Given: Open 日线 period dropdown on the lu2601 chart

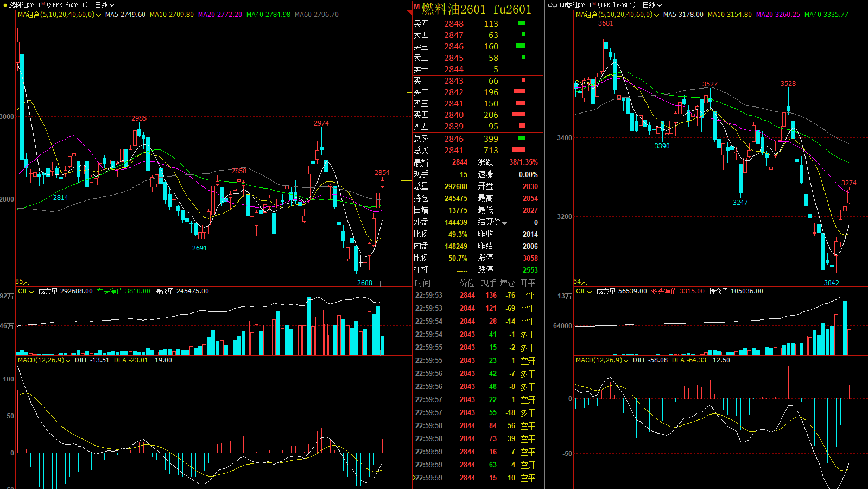Looking at the screenshot, I should [x=652, y=5].
